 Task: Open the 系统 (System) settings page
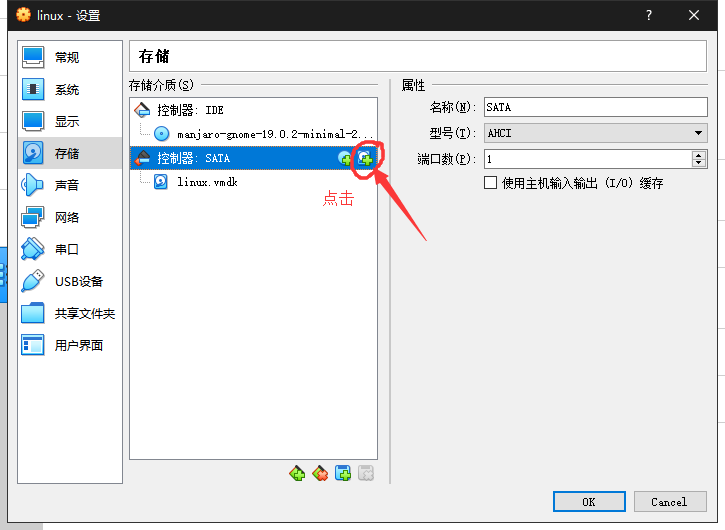click(66, 90)
